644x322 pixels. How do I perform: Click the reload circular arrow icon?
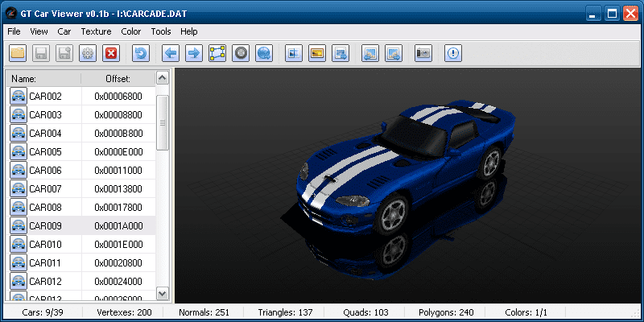pos(141,54)
